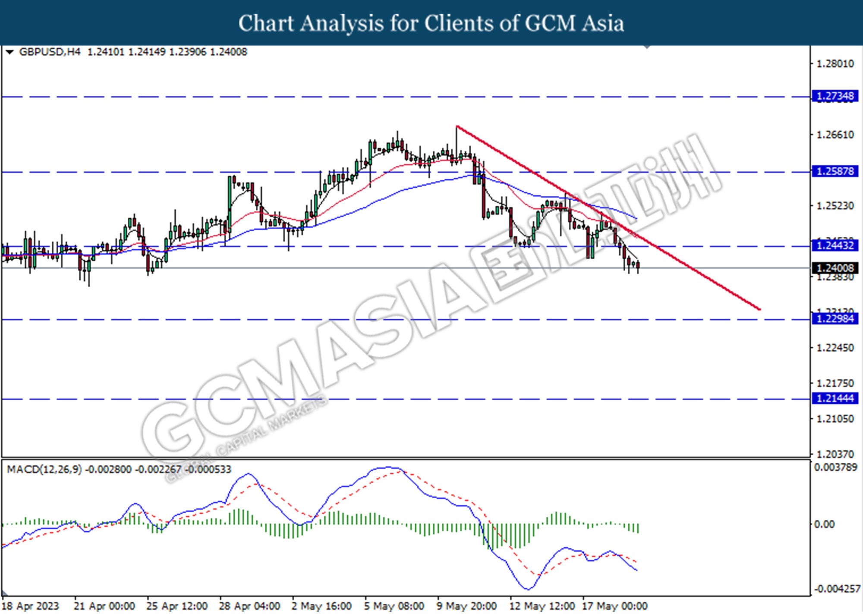This screenshot has height=616, width=863.
Task: Select the Chart Analysis for Clients title
Action: pos(431,23)
